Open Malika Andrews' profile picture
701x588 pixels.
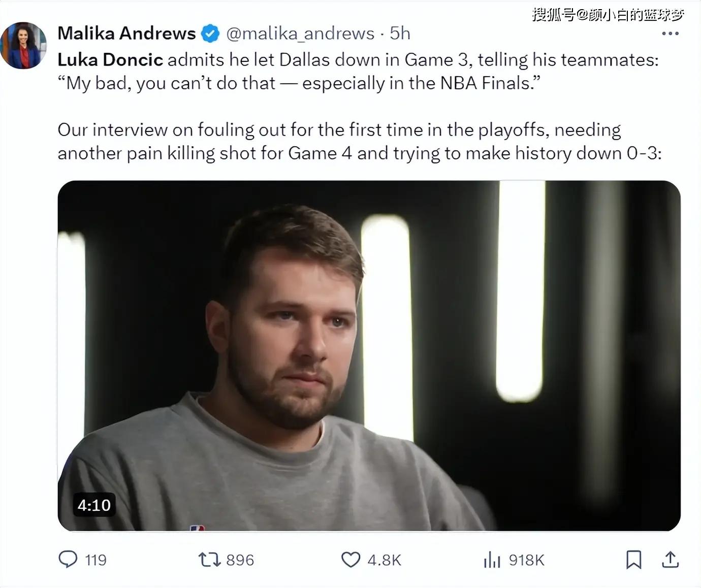tap(24, 45)
